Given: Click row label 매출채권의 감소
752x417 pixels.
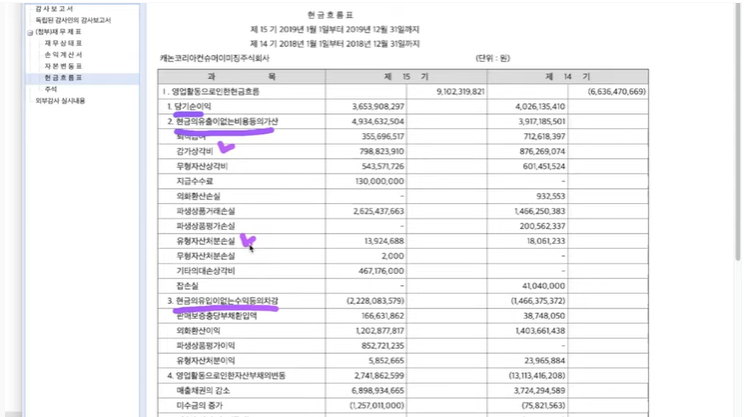Looking at the screenshot, I should [x=203, y=391].
